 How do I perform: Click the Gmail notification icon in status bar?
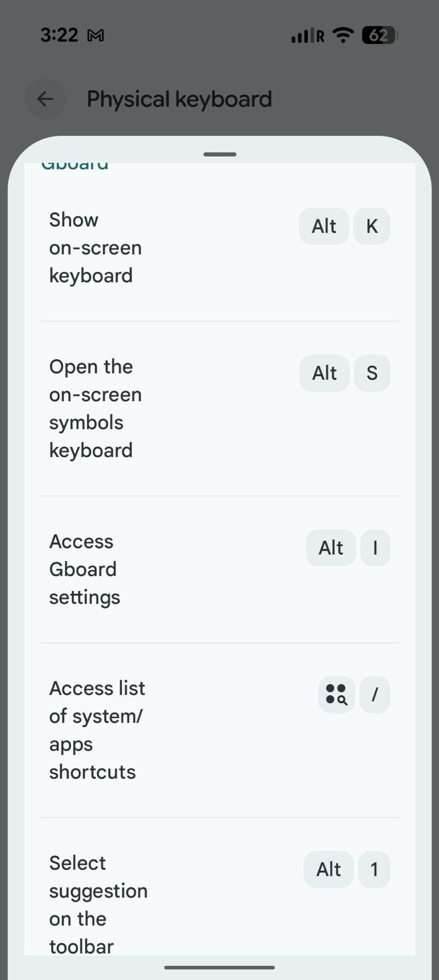pyautogui.click(x=96, y=36)
